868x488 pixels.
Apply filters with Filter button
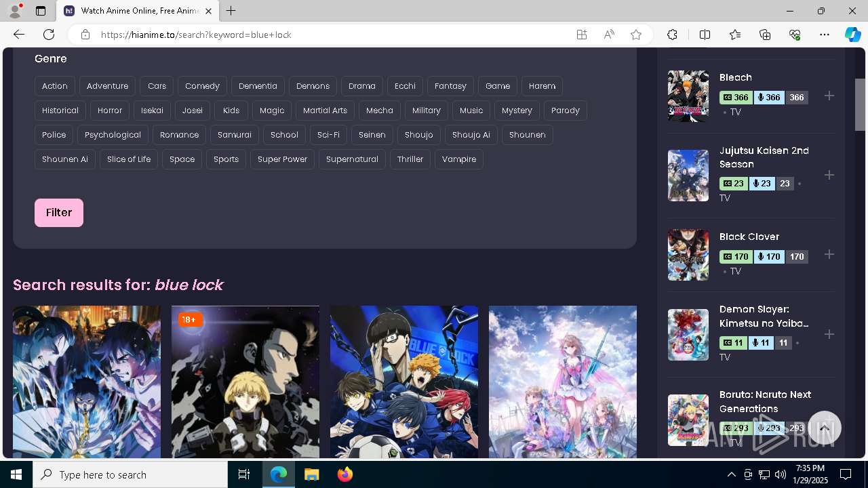[59, 213]
